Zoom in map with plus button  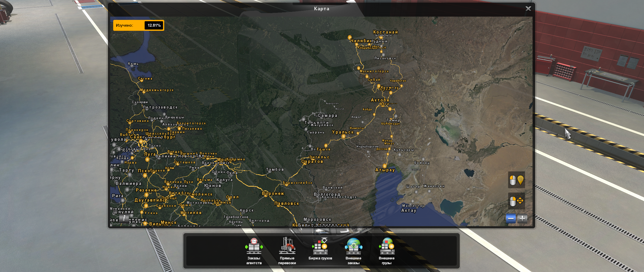point(522,218)
